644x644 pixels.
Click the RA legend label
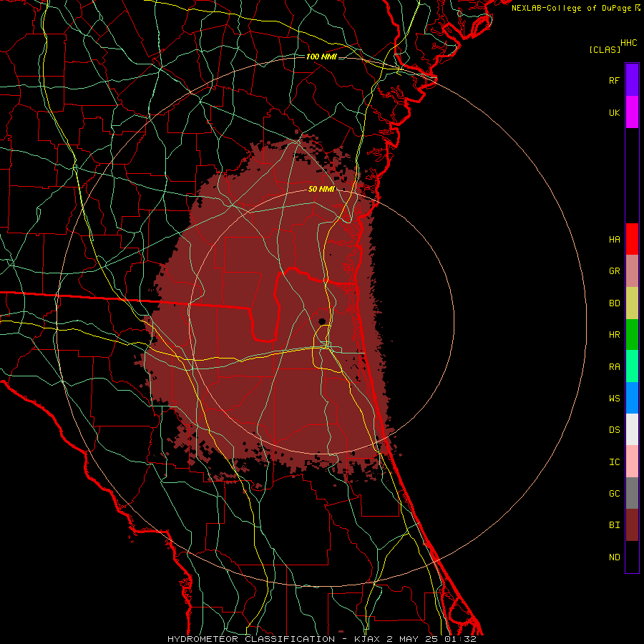[x=614, y=367]
